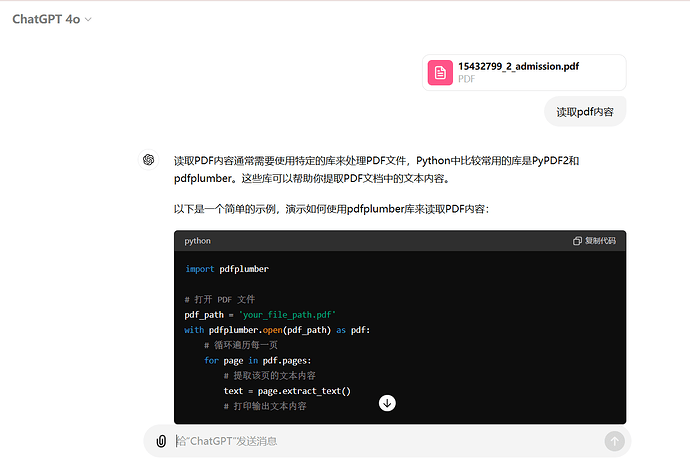Click the for page in pdf.pages line
The image size is (690, 460).
(x=257, y=361)
